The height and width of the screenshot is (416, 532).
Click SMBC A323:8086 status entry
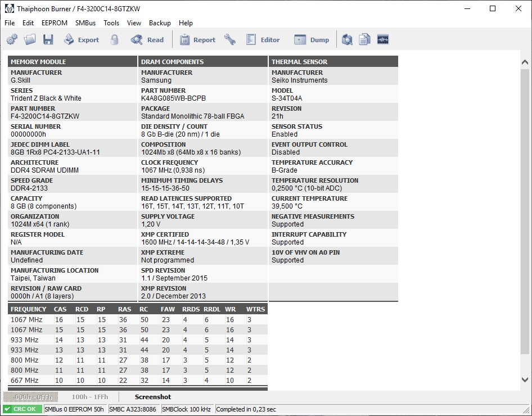[x=133, y=409]
